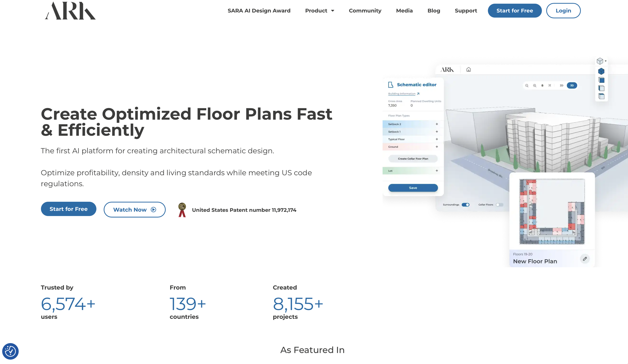Click the zoom out magnifier icon
This screenshot has width=628, height=364.
coord(527,85)
